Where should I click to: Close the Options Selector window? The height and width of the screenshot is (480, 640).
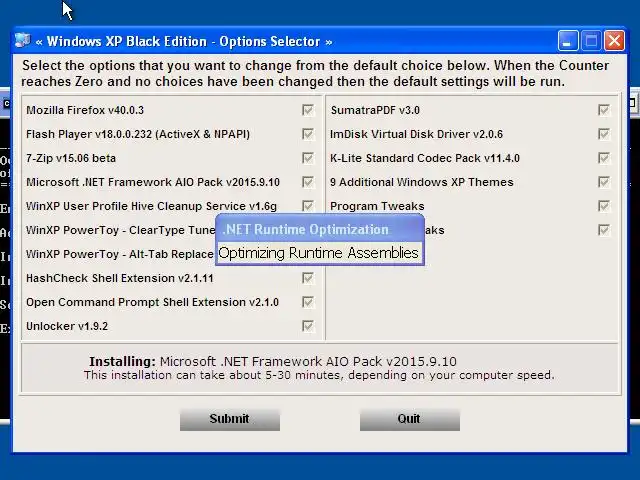[x=614, y=41]
